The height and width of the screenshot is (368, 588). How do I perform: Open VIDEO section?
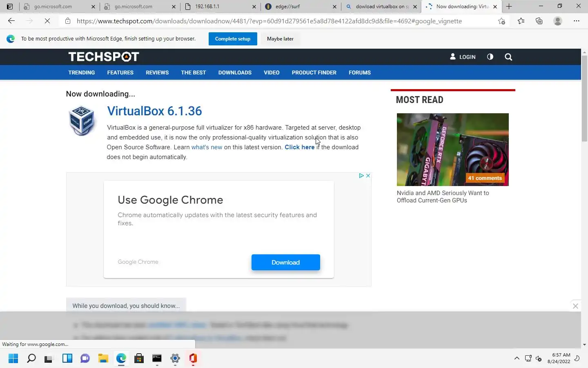[x=272, y=72]
